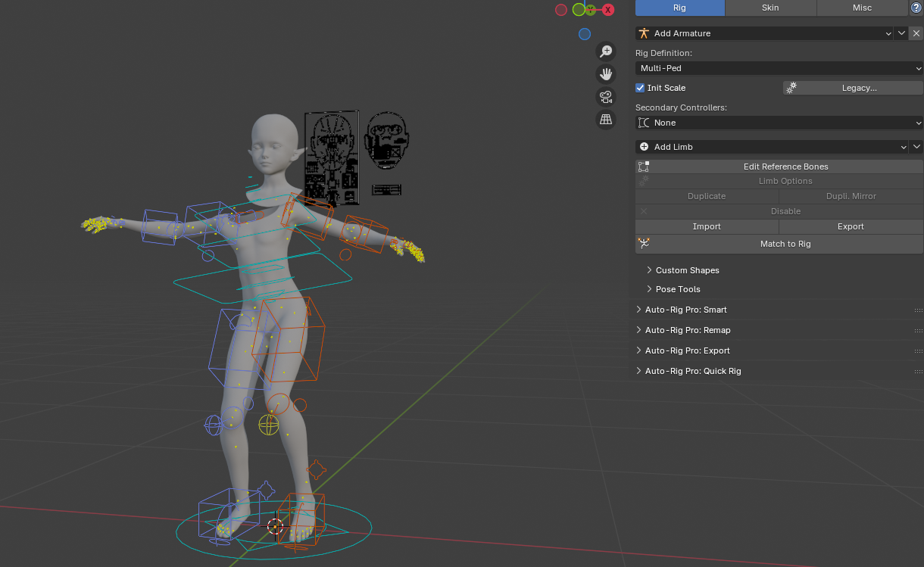Click the Export button
924x567 pixels.
850,226
